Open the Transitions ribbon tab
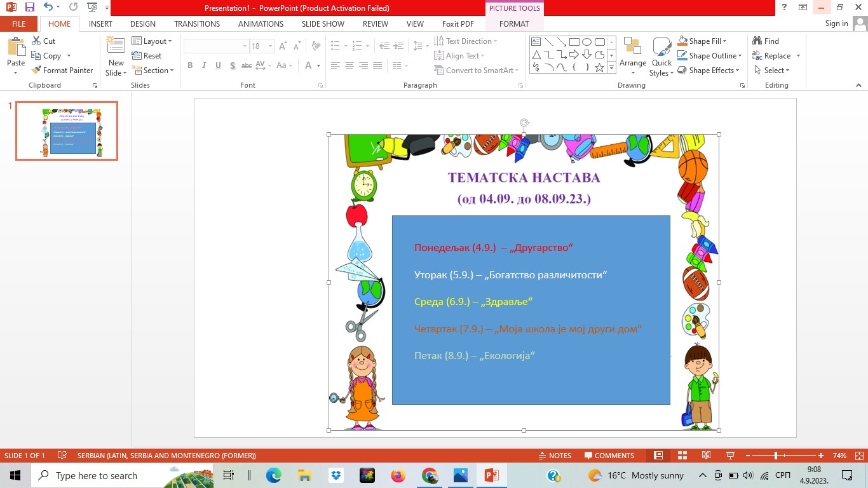 click(x=197, y=24)
